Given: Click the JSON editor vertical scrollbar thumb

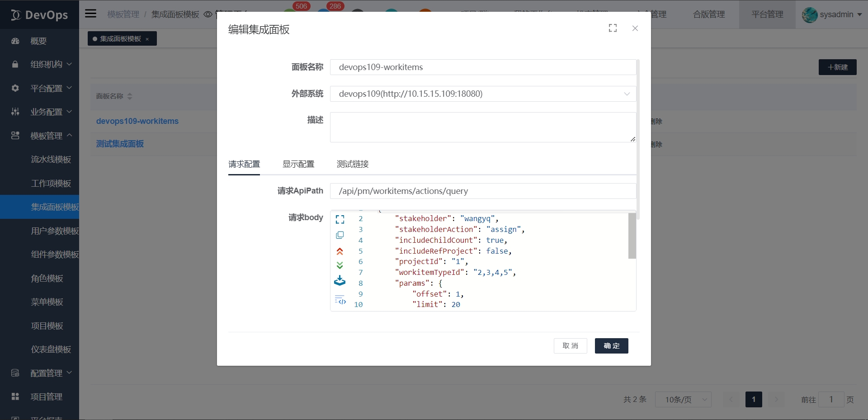Looking at the screenshot, I should pyautogui.click(x=632, y=236).
